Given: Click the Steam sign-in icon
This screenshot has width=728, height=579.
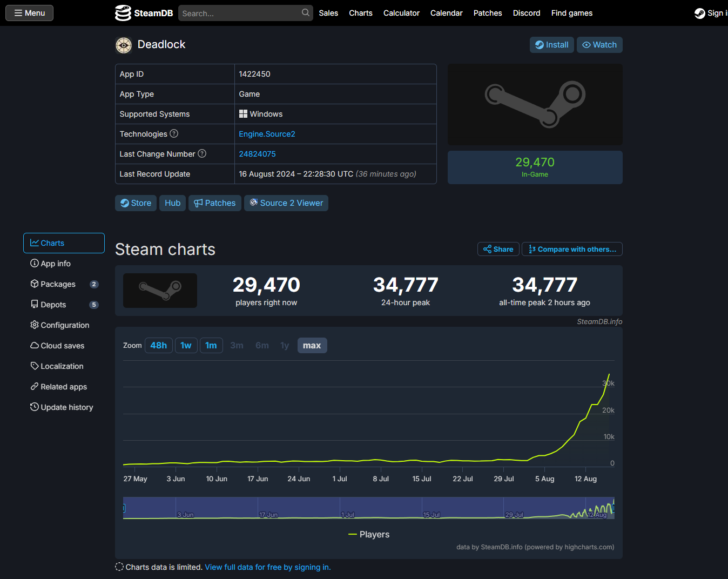Looking at the screenshot, I should pos(700,13).
